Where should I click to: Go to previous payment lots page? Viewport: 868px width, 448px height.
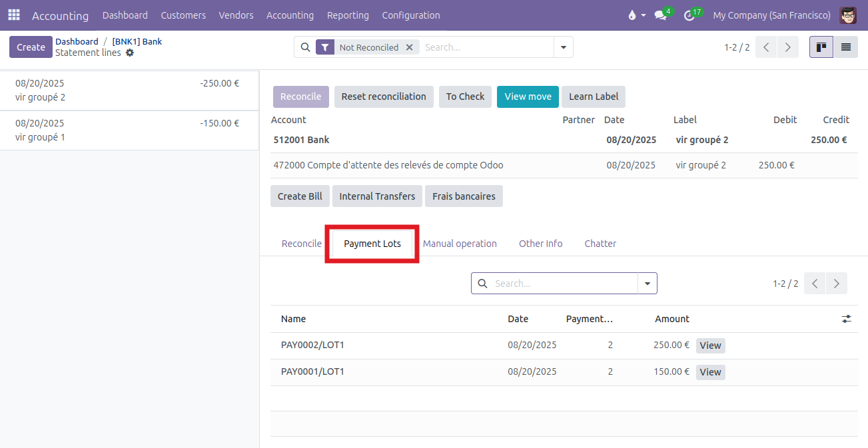pos(815,284)
